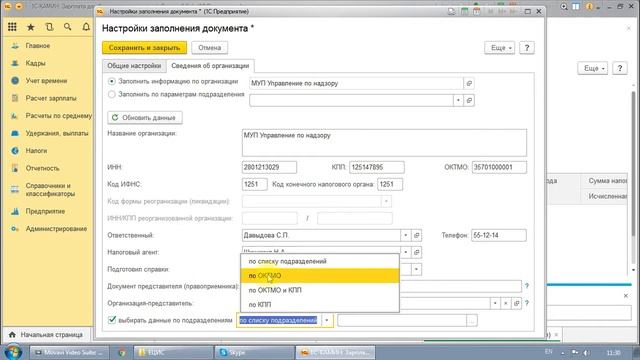Open notifications bell icon
640x360 pixels.
coord(86,27)
